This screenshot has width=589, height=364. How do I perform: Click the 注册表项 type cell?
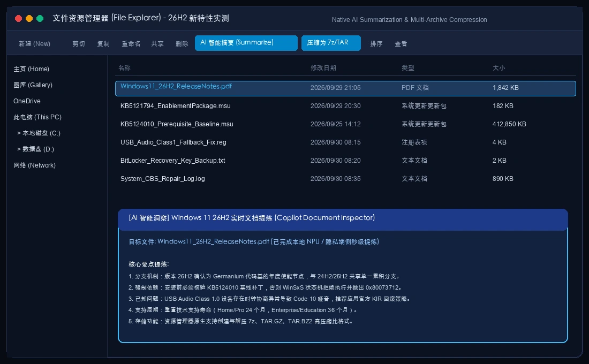coord(414,142)
